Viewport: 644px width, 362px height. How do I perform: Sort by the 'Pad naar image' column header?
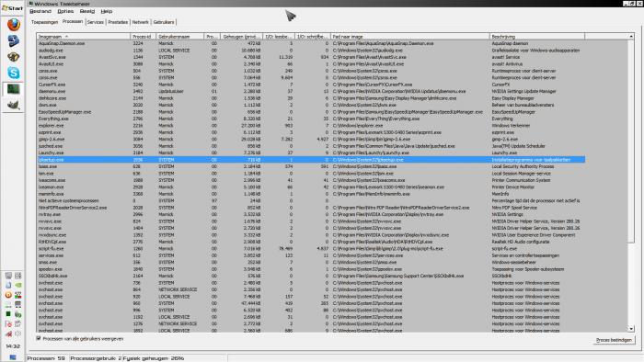[410, 37]
